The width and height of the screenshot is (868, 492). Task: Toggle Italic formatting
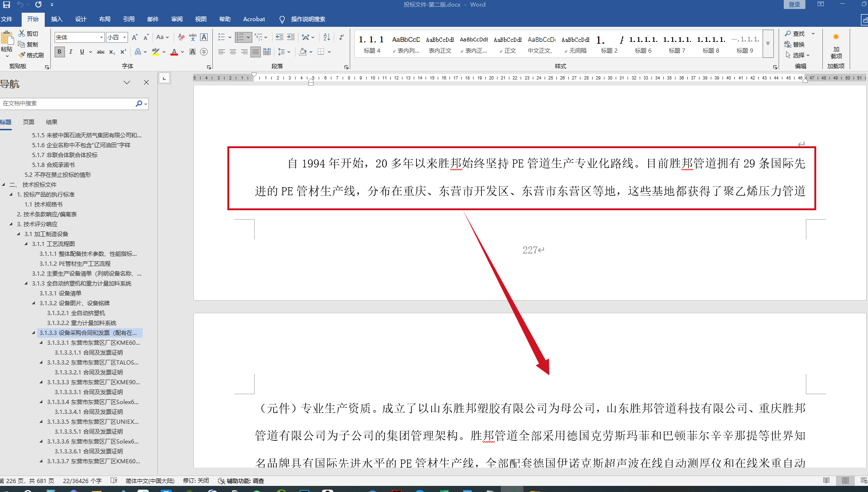pos(71,52)
